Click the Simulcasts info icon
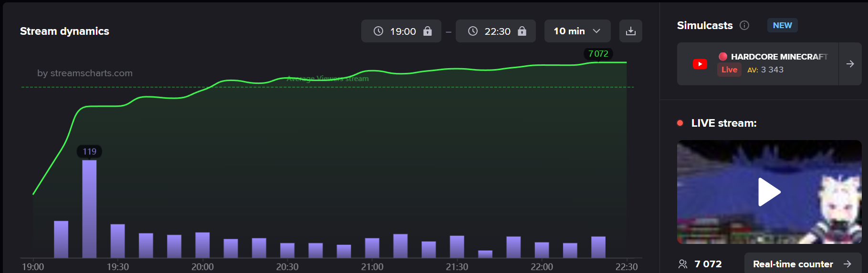Image resolution: width=868 pixels, height=273 pixels. tap(744, 25)
